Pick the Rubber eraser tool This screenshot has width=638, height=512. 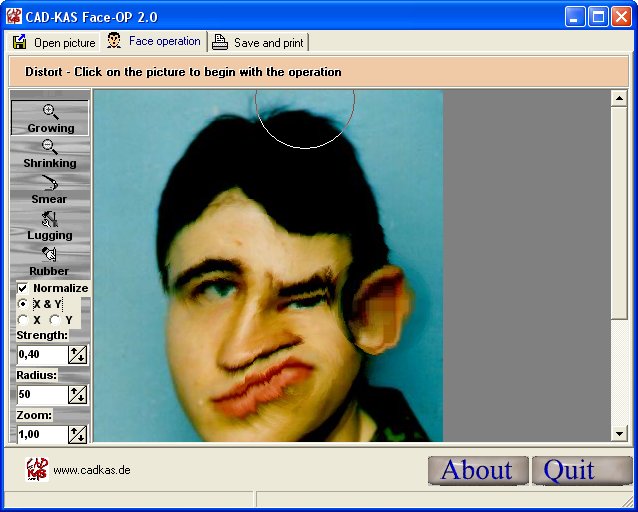tap(50, 262)
